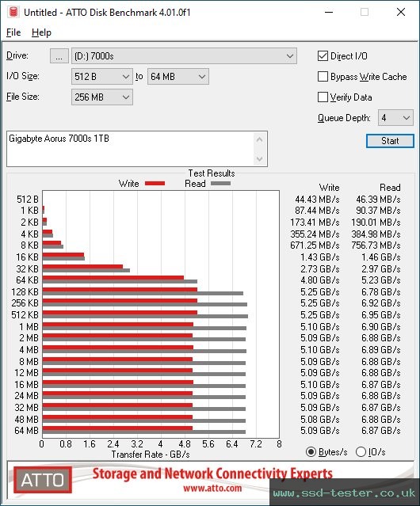Click the 512 KB write result 5.25 GB/s
The image size is (420, 506).
click(320, 315)
